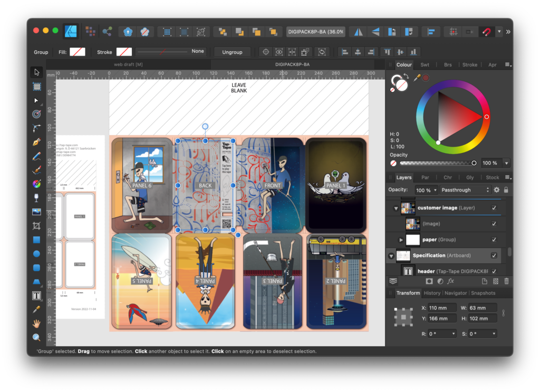Open the History tab
Viewport: 540px width, 392px height.
coord(432,293)
